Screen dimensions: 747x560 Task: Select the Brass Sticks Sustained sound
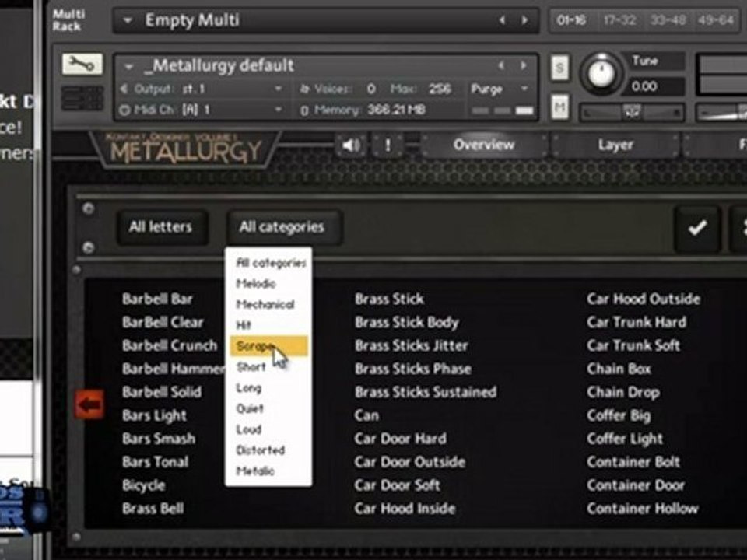tap(426, 392)
